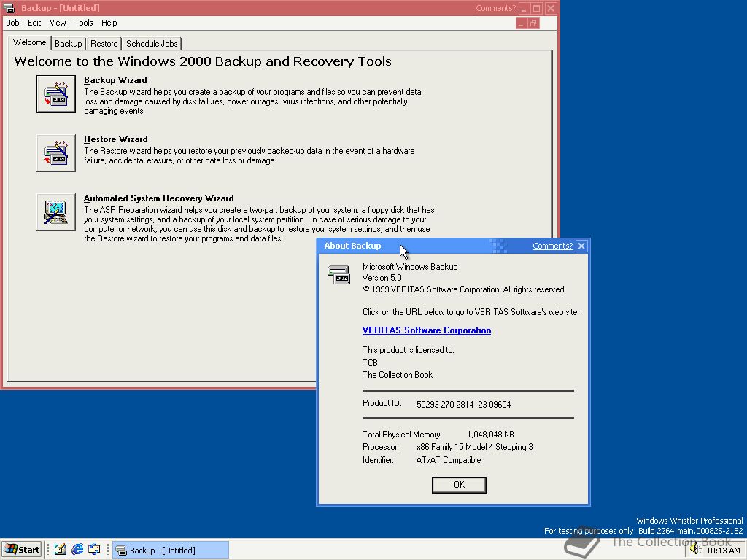This screenshot has width=747, height=560.
Task: Select the Welcome tab
Action: pos(29,42)
